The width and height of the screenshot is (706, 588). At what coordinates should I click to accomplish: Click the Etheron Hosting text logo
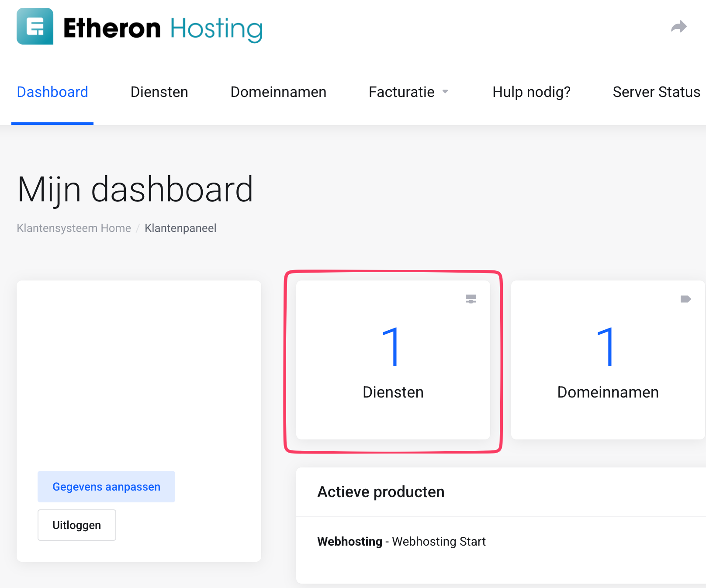[x=163, y=28]
